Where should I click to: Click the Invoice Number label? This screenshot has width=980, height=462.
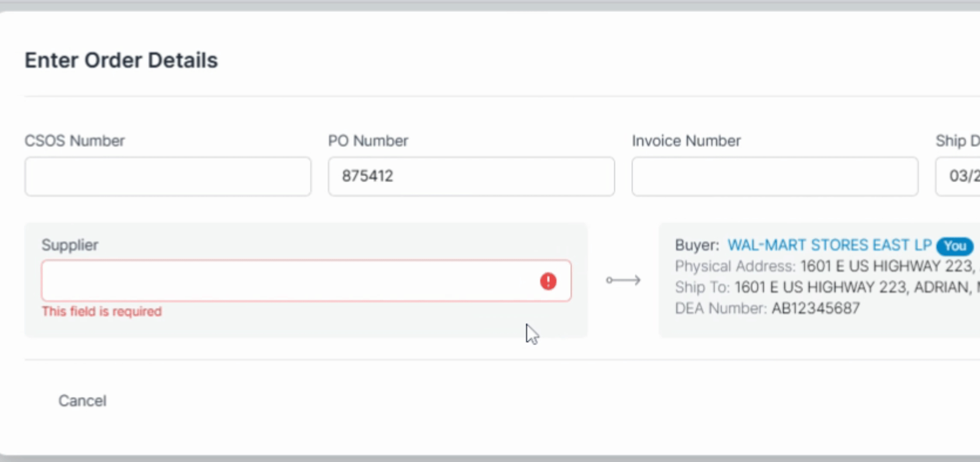686,141
